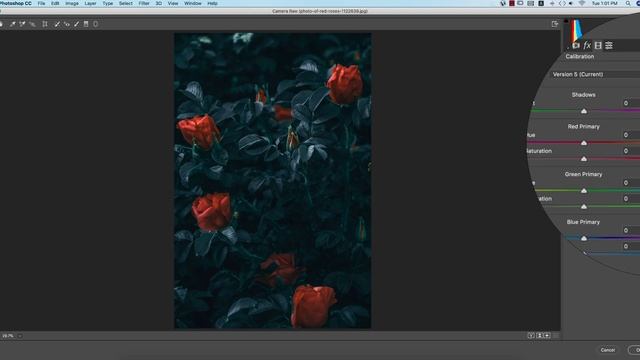Image resolution: width=640 pixels, height=360 pixels.
Task: Select the Adjustment Brush tool
Action: 76,24
